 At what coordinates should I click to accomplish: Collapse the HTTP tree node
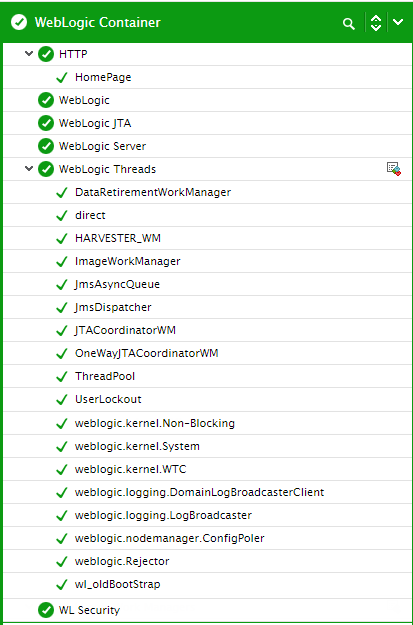click(x=29, y=53)
